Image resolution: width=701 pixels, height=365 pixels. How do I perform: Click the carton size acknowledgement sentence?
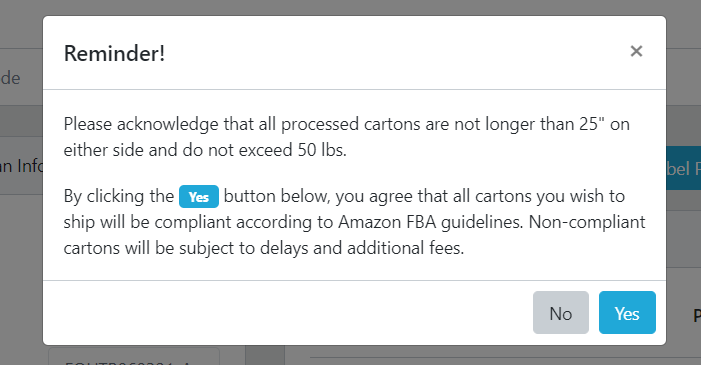click(x=346, y=137)
